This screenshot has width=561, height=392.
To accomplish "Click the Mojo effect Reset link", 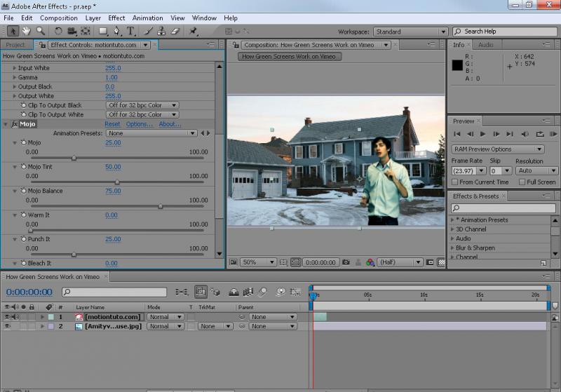I will 112,124.
